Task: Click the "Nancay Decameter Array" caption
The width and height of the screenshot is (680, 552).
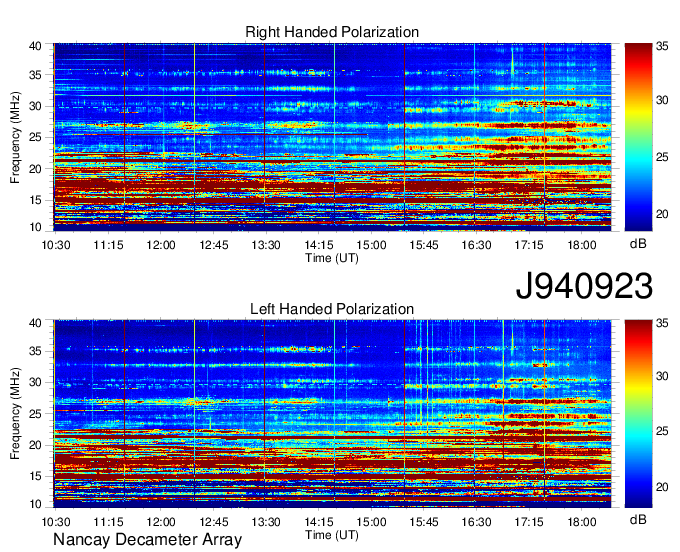Action: coord(148,539)
